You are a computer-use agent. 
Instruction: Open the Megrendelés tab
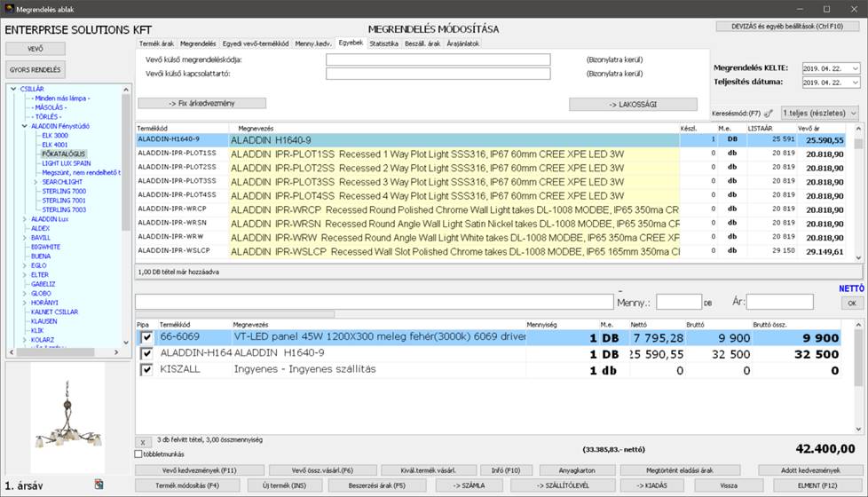pyautogui.click(x=198, y=43)
